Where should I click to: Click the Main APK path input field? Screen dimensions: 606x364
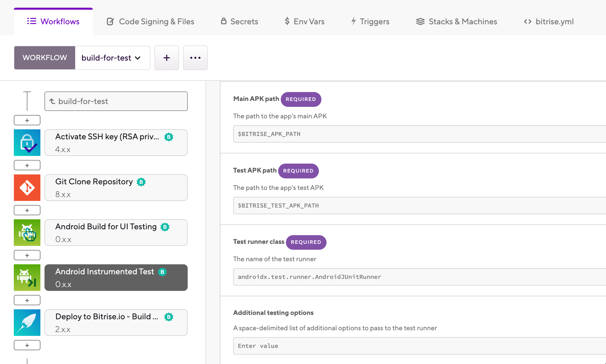click(419, 134)
